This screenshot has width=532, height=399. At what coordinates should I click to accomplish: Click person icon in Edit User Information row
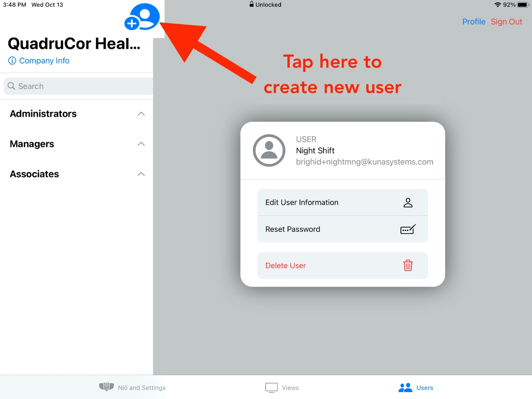[x=408, y=202]
